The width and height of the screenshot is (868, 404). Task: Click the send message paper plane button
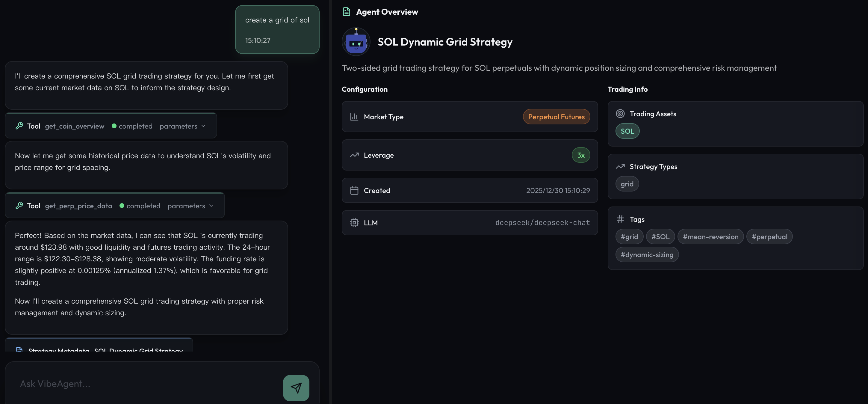point(296,388)
